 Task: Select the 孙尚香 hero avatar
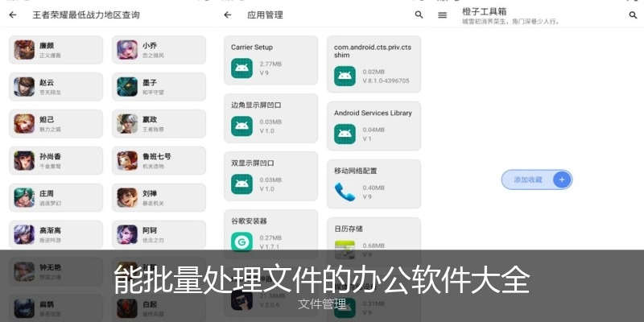pyautogui.click(x=24, y=160)
